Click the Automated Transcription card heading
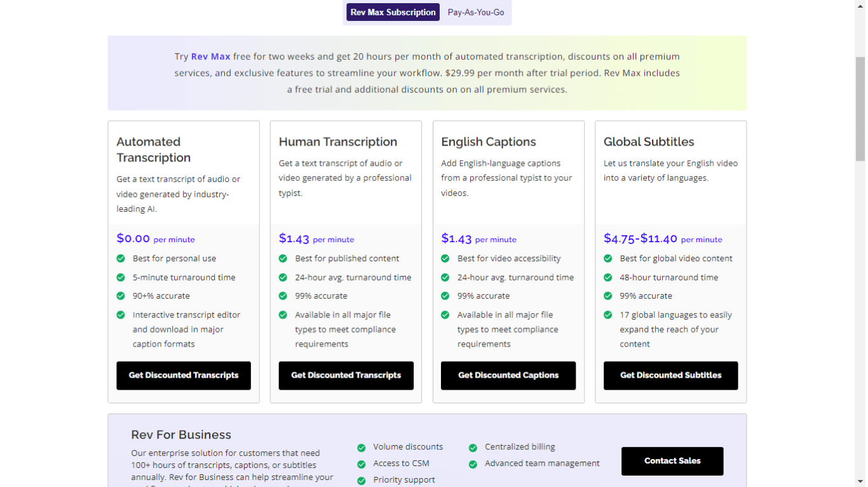 [153, 149]
